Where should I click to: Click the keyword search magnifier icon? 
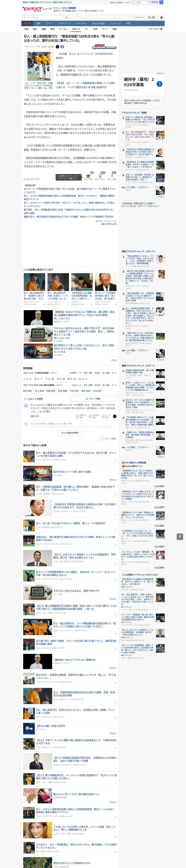pyautogui.click(x=66, y=18)
